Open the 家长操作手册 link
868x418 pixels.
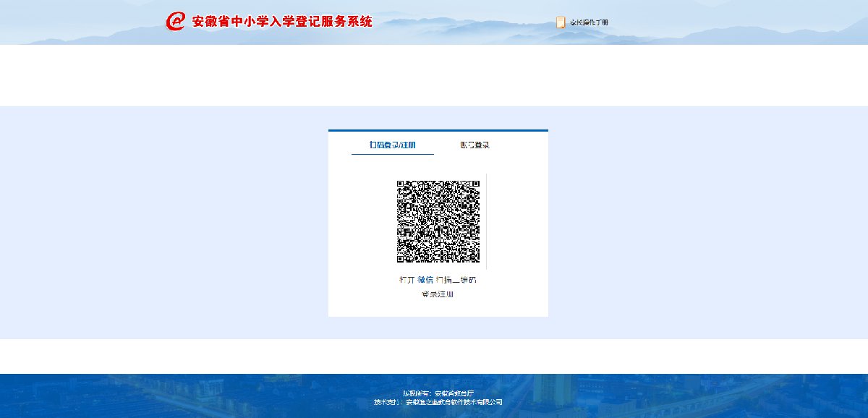pyautogui.click(x=589, y=22)
